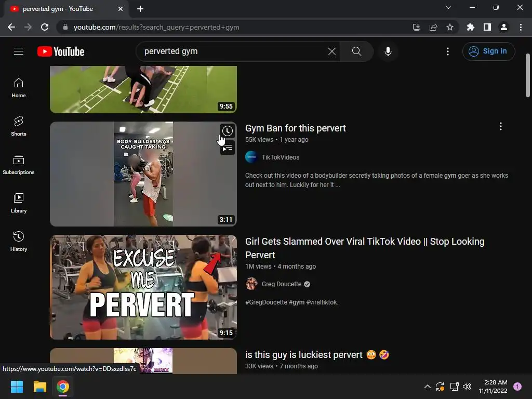Click the Greg Doucette channel avatar

coord(251,284)
